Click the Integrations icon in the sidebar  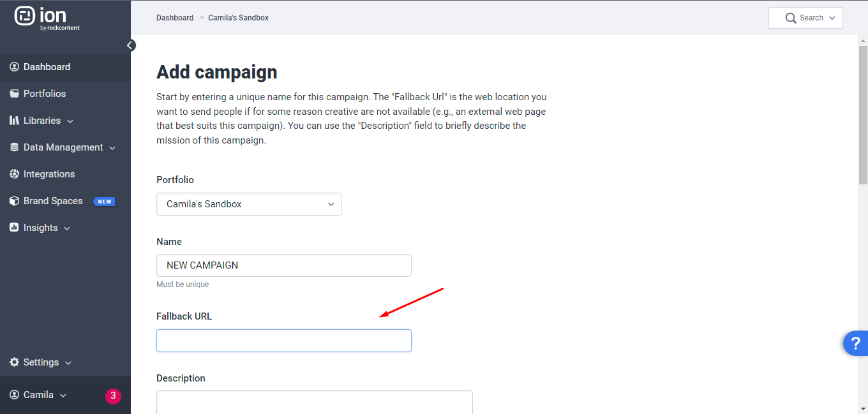click(x=14, y=174)
